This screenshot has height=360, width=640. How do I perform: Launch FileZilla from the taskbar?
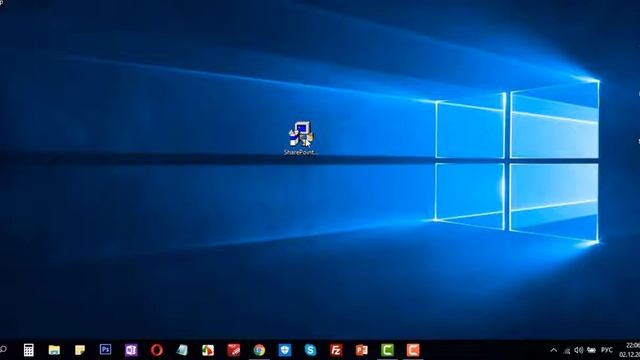[336, 350]
